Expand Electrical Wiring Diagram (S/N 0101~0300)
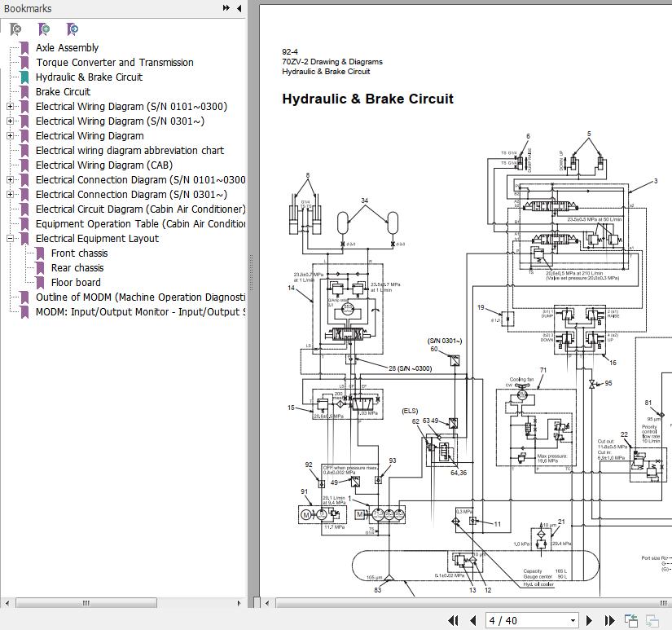 11,106
